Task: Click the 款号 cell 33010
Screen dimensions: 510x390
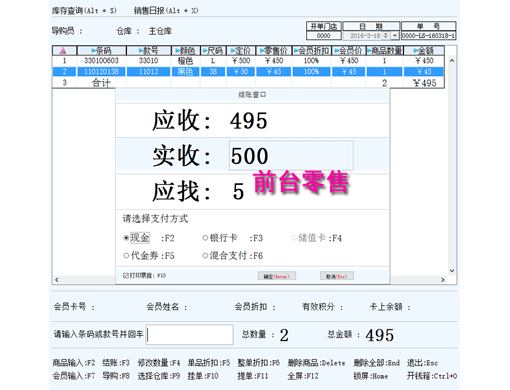Action: tap(149, 61)
